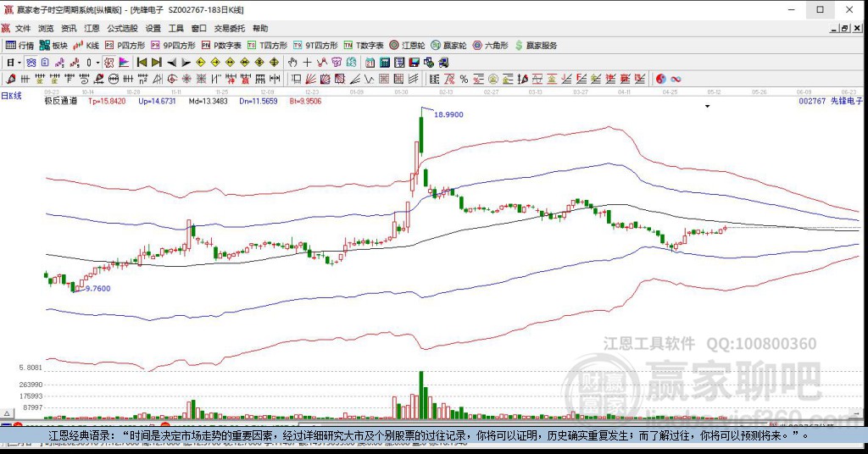Screen dimensions: 868x454
Task: Open the 公式选股 menu
Action: click(122, 28)
